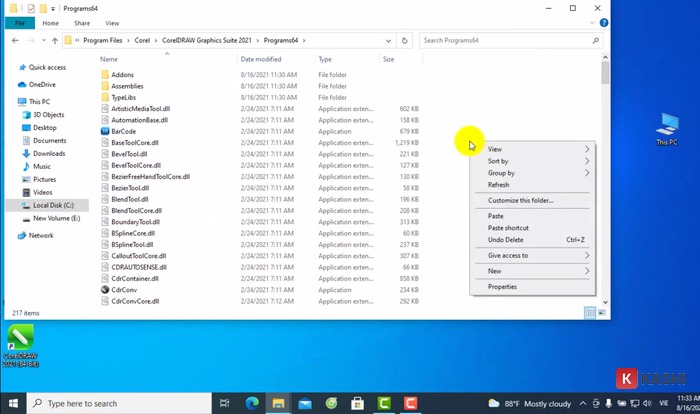Open Microsoft Edge from taskbar
Image resolution: width=700 pixels, height=414 pixels.
tap(253, 403)
